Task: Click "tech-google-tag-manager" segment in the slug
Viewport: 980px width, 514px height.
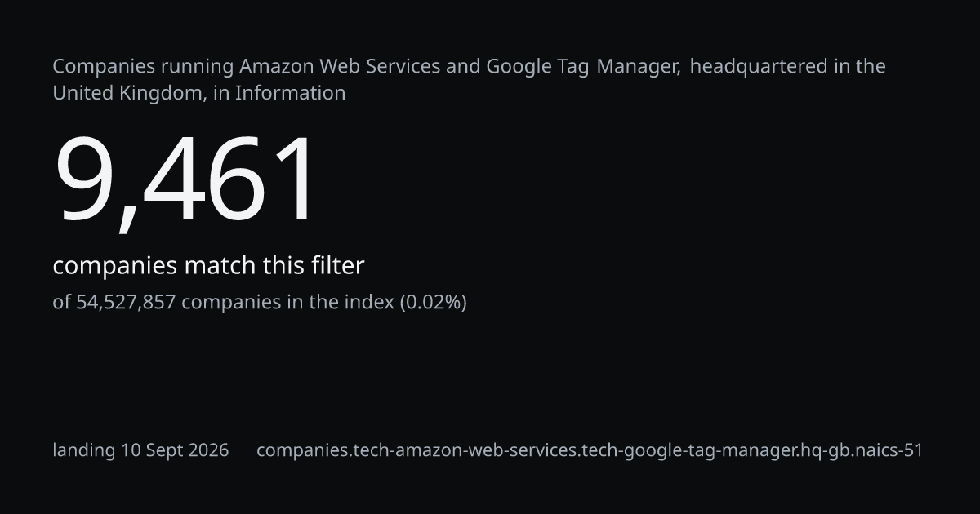Action: 688,450
